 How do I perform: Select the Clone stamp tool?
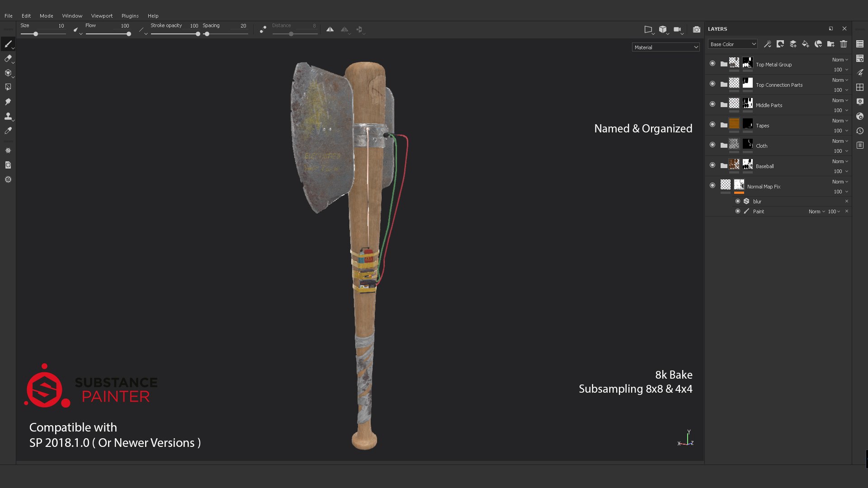pyautogui.click(x=8, y=116)
